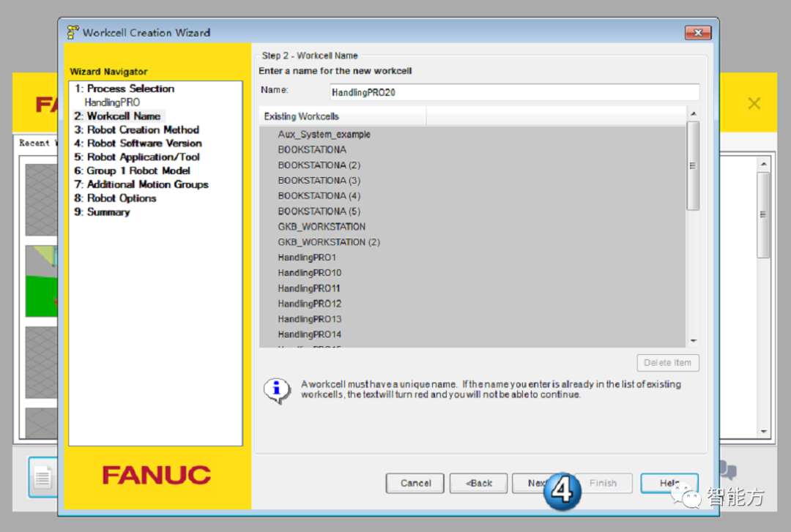The width and height of the screenshot is (791, 532).
Task: Select BOOKSTATIONA (4) workcell
Action: coord(319,196)
